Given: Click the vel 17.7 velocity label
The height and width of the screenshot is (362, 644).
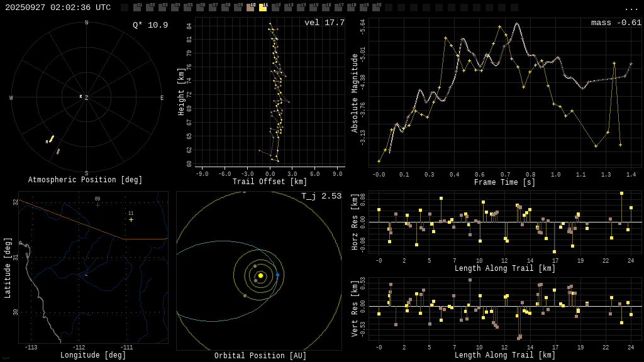Looking at the screenshot, I should [x=324, y=23].
